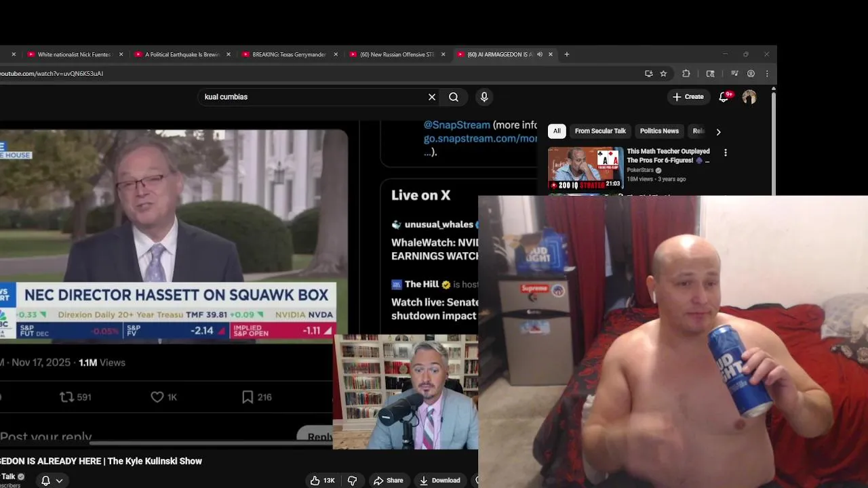Open the Math Teacher poker video thumbnail
The image size is (868, 488).
coord(585,169)
